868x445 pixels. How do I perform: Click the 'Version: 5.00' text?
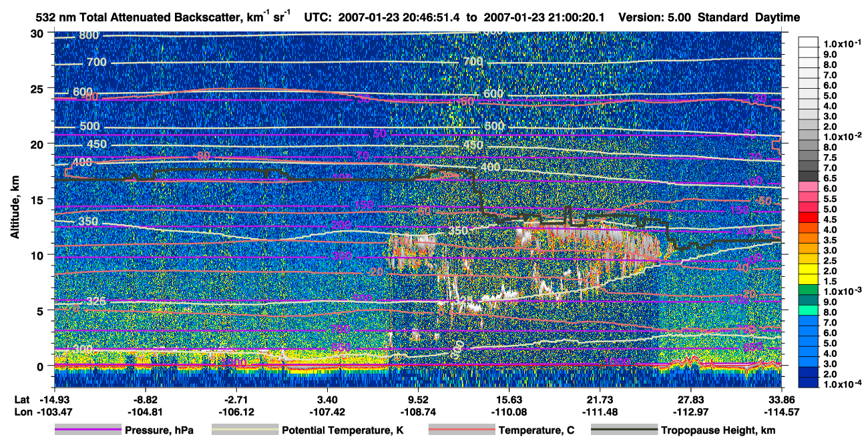coord(656,17)
